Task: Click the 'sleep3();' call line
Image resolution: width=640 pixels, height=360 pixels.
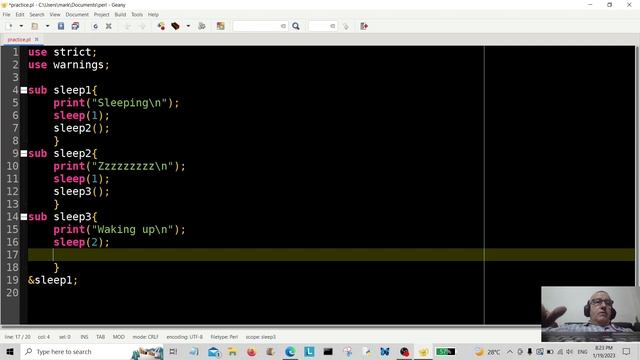Action: point(82,191)
